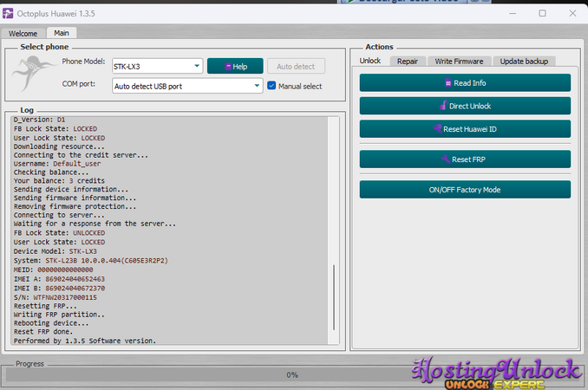
Task: Switch to the Welcome tab
Action: (23, 33)
